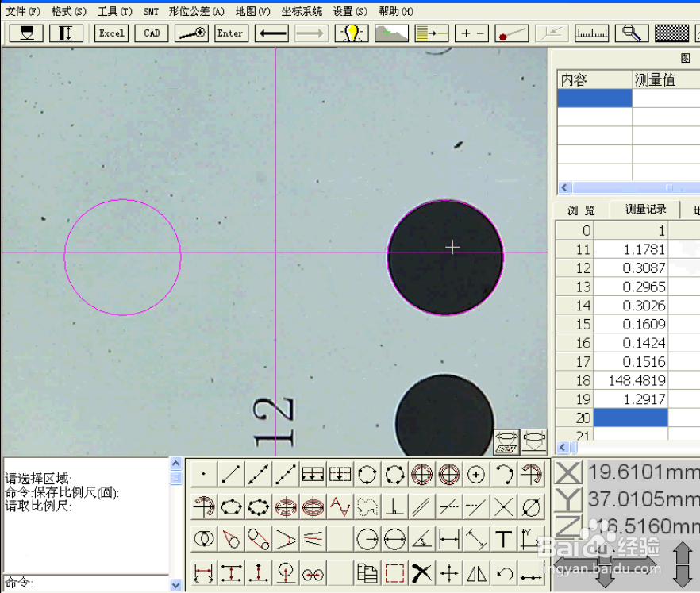Open the 设置(S) menu

(x=351, y=11)
